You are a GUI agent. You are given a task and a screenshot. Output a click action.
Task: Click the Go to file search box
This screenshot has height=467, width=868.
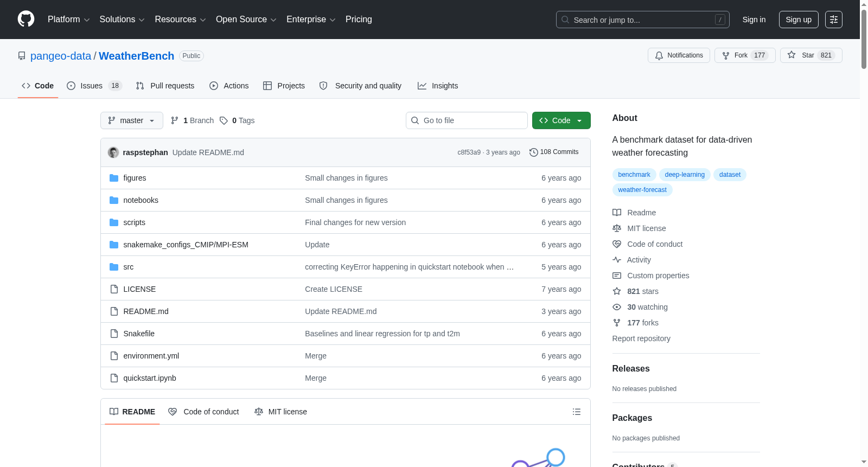click(x=467, y=120)
